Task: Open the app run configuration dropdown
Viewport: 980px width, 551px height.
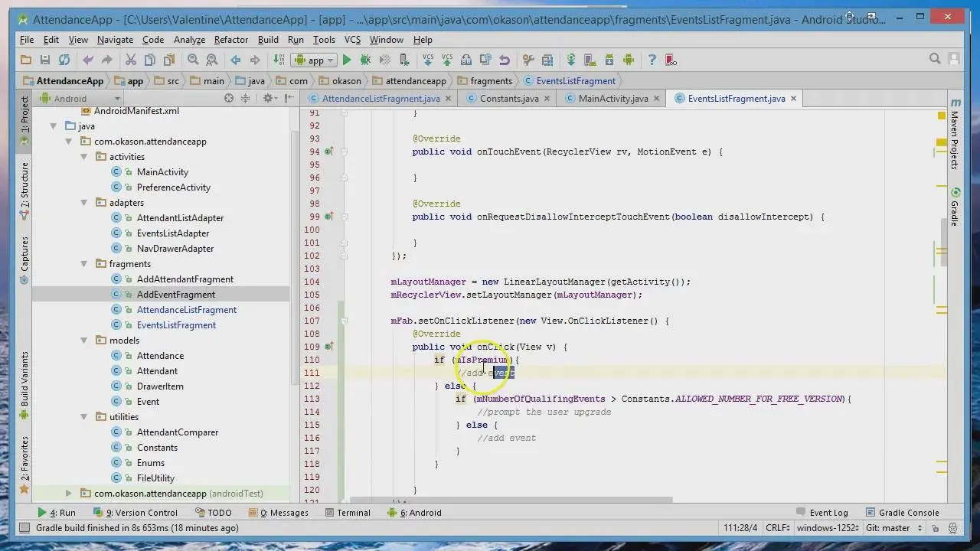Action: tap(315, 60)
